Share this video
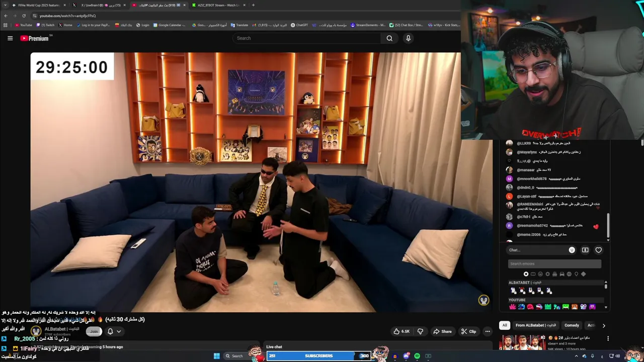Image resolution: width=644 pixels, height=362 pixels. pyautogui.click(x=442, y=331)
